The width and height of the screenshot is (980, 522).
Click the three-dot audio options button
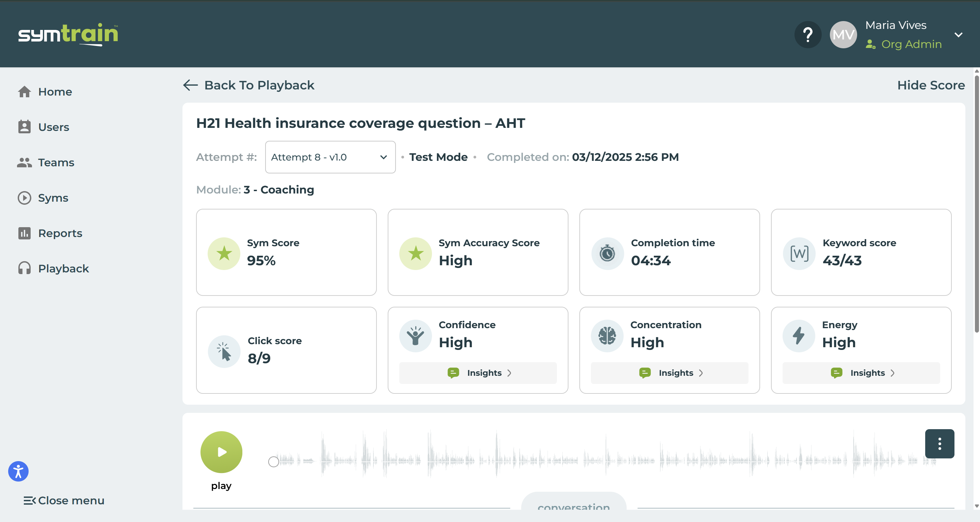pyautogui.click(x=939, y=444)
